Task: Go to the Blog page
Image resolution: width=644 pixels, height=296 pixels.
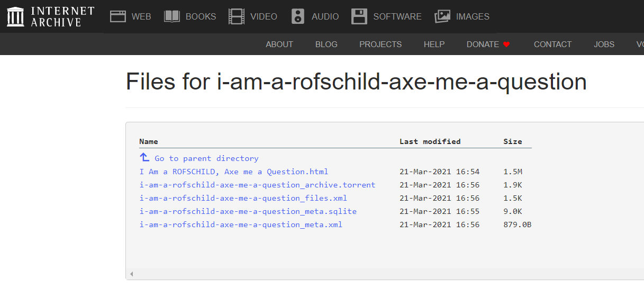Action: pos(326,44)
